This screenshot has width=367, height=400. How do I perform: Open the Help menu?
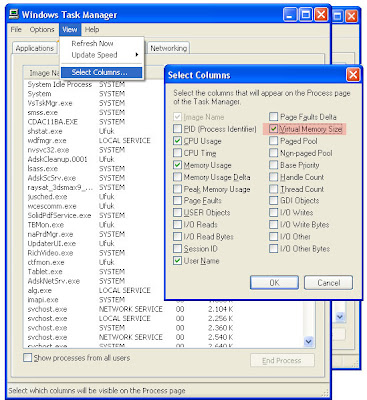click(x=92, y=29)
